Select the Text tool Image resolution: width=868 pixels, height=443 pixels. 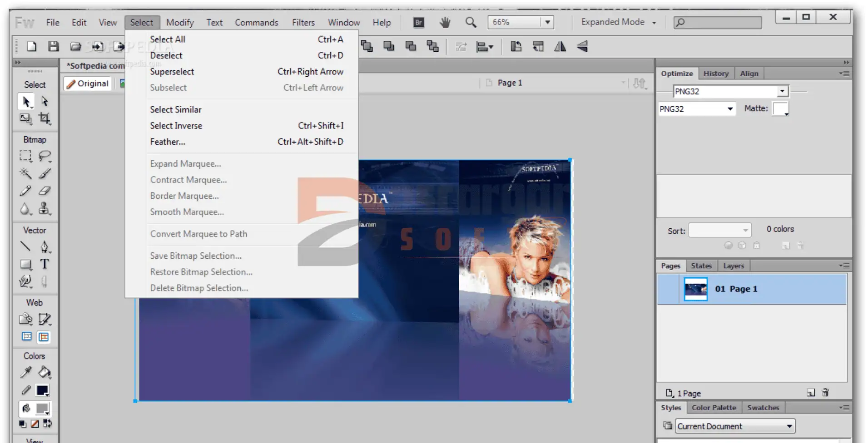pyautogui.click(x=45, y=264)
